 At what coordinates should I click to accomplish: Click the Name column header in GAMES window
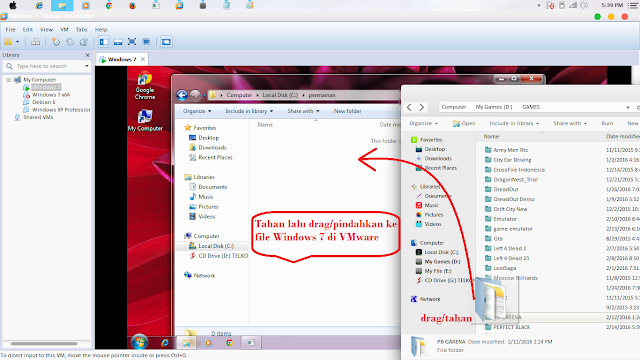491,136
